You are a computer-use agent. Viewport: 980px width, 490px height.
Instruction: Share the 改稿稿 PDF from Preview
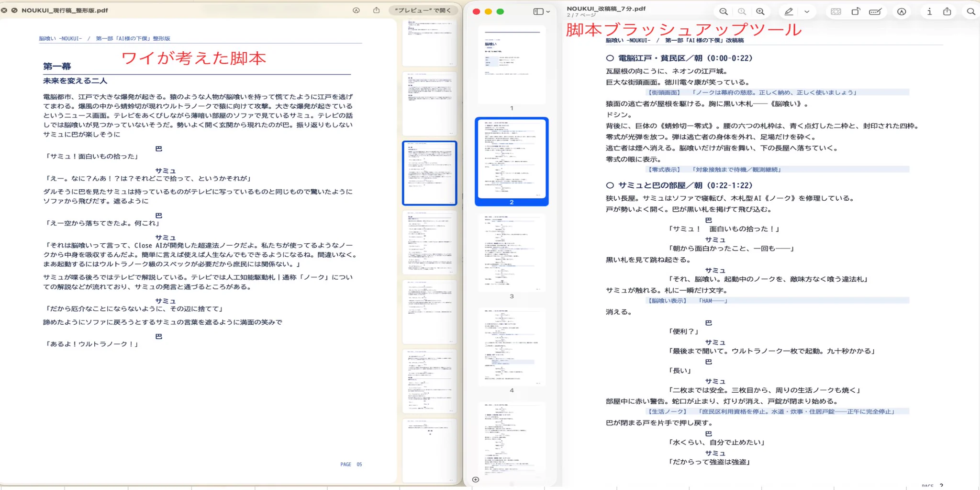947,11
